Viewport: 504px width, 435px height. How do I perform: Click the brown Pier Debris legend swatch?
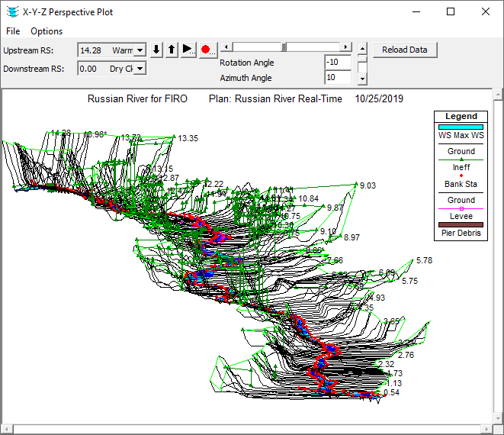pyautogui.click(x=461, y=224)
